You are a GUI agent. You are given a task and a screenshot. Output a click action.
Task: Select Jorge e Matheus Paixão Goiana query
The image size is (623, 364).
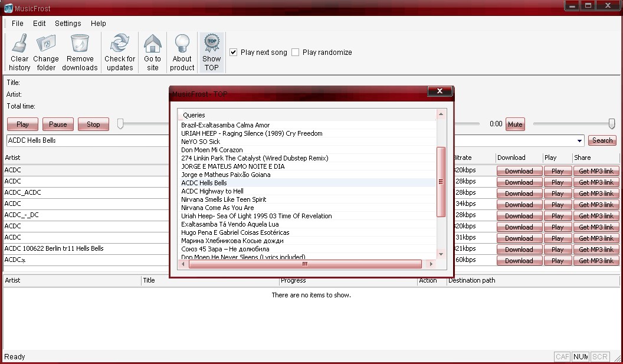[x=226, y=175]
